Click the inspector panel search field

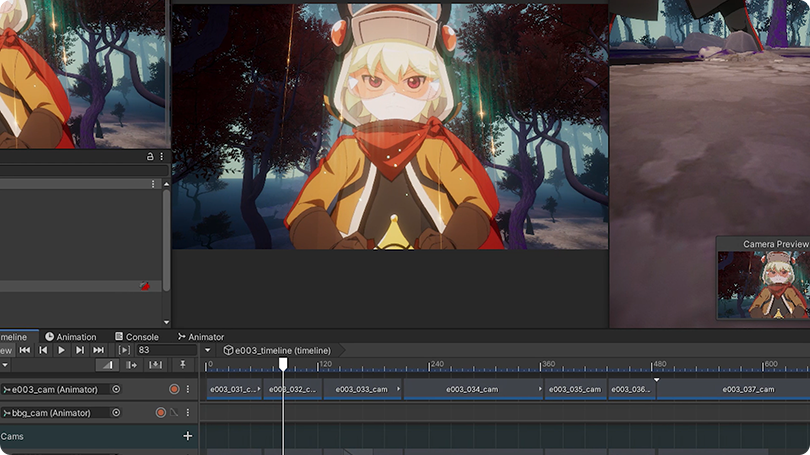click(84, 170)
